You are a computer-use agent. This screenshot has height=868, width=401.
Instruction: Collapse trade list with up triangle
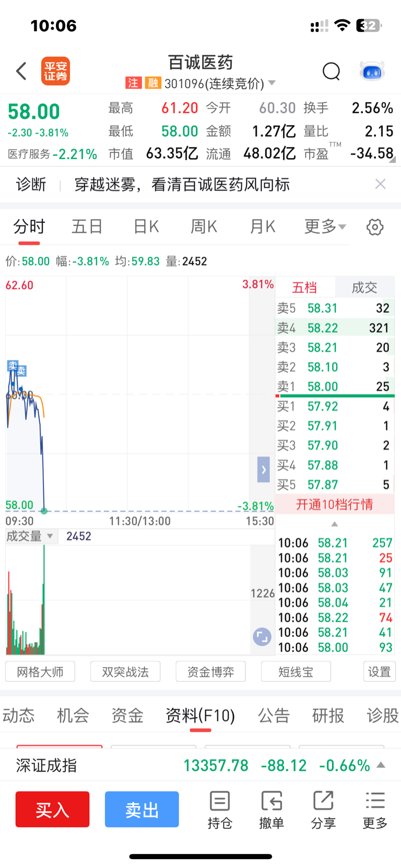[335, 524]
